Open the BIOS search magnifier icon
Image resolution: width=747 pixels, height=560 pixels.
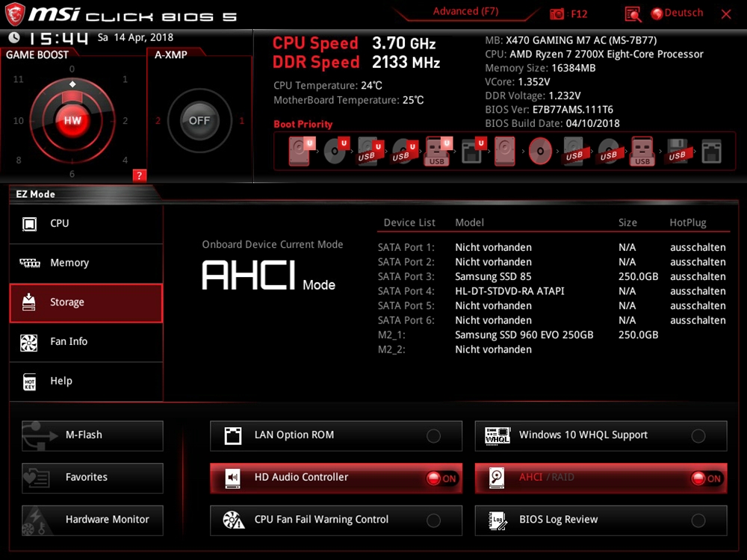(633, 13)
